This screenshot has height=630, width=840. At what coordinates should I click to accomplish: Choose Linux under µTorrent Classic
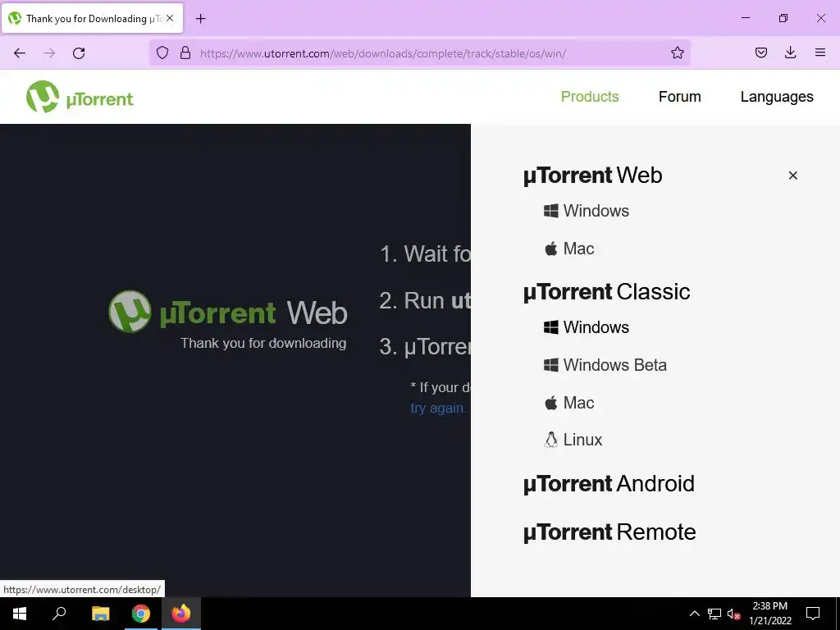pos(573,440)
